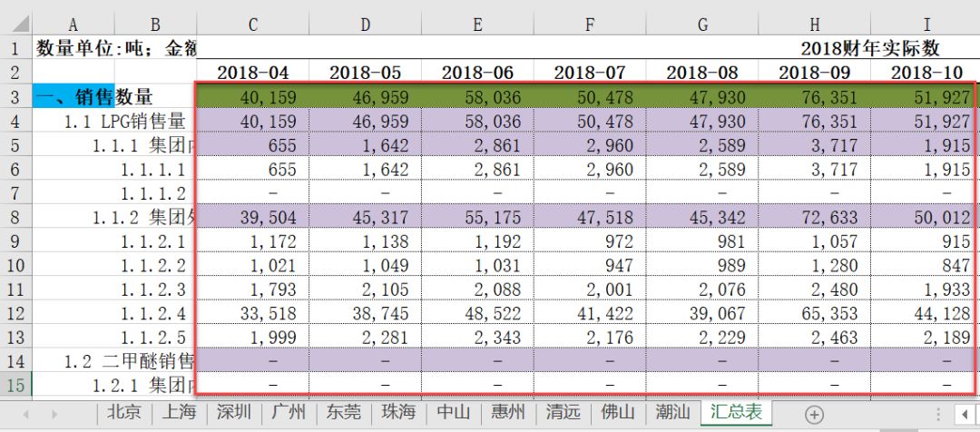
Task: Select the 珠海 sheet tab
Action: (398, 412)
